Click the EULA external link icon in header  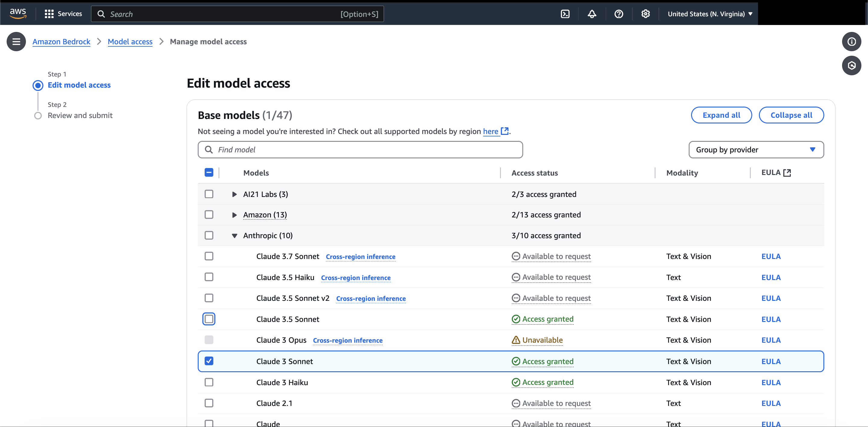tap(787, 173)
